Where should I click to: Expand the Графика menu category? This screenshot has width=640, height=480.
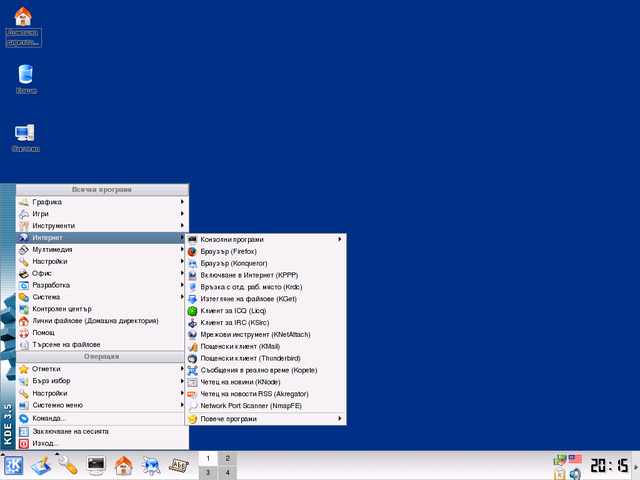point(102,202)
